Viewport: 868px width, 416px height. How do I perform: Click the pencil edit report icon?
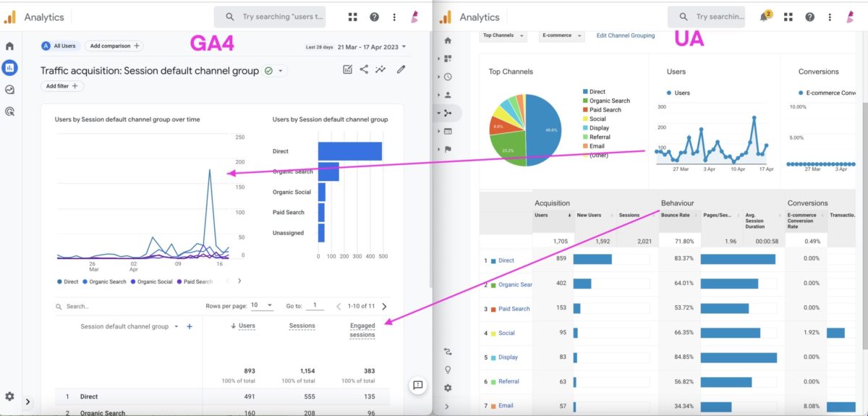point(401,69)
